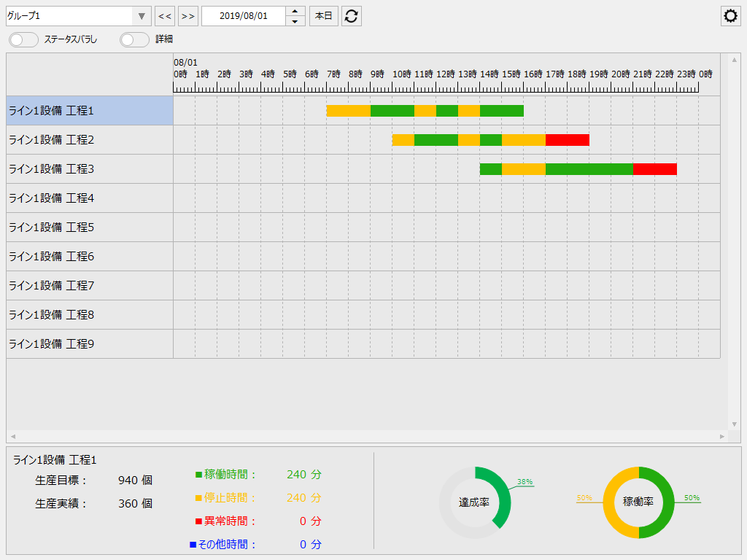The image size is (747, 560).
Task: Click the 達成率 donut chart
Action: [x=476, y=501]
